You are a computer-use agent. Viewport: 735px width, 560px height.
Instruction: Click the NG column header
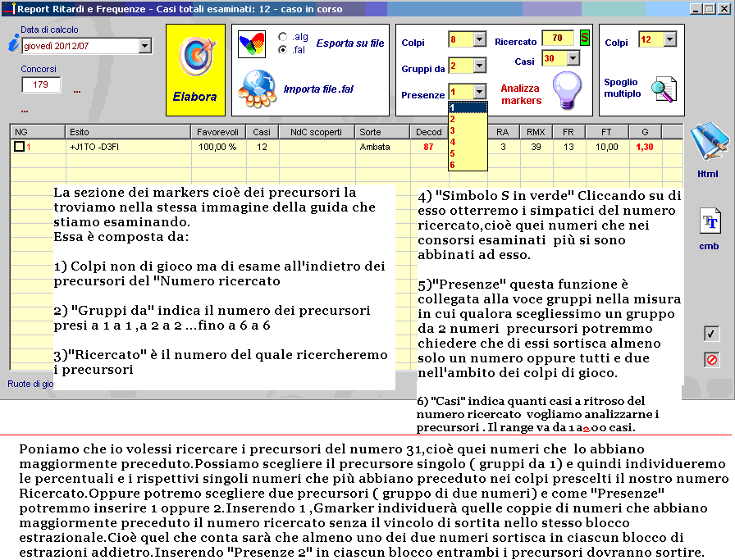37,132
